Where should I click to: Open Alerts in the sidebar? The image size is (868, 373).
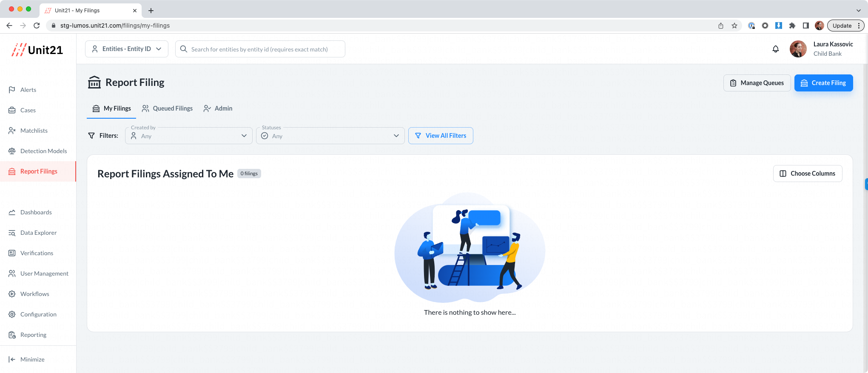point(28,90)
